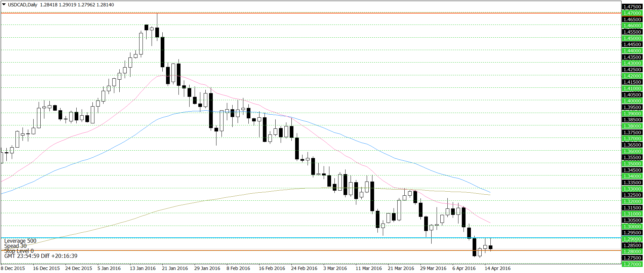
Task: Click the 1.47500 price label
Action: [632, 7]
